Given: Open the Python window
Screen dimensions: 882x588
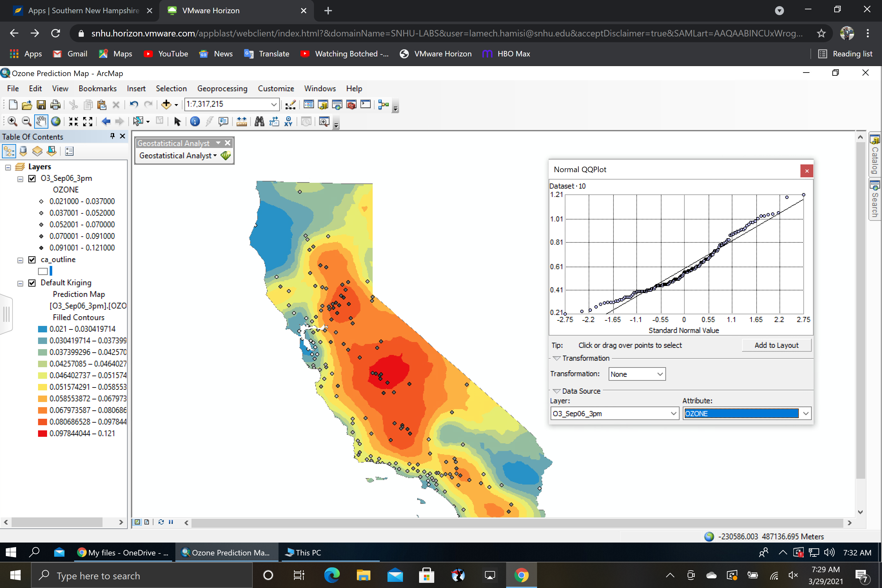Looking at the screenshot, I should 366,105.
